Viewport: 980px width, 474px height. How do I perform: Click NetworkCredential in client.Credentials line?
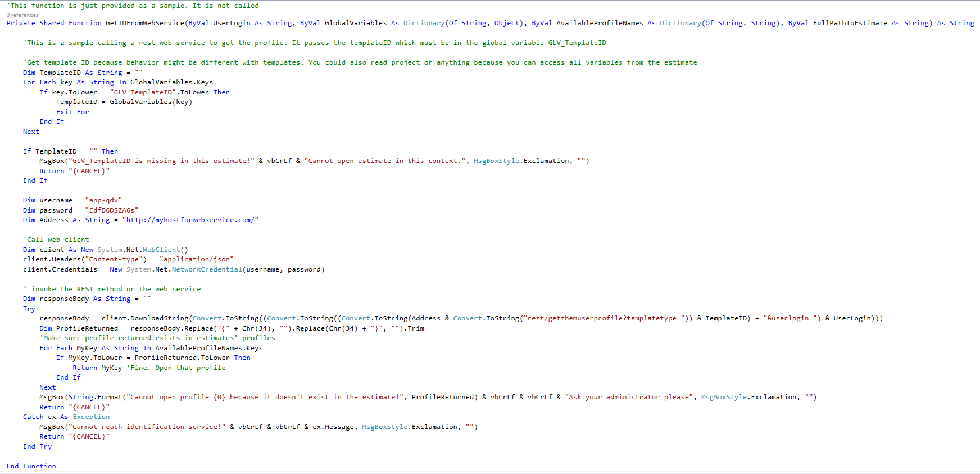point(207,269)
